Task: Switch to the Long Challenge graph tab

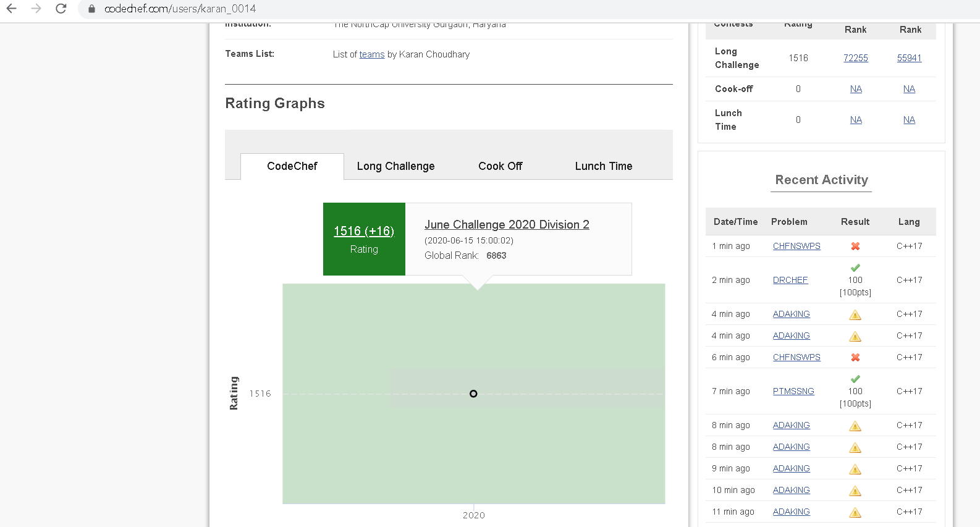Action: tap(395, 166)
